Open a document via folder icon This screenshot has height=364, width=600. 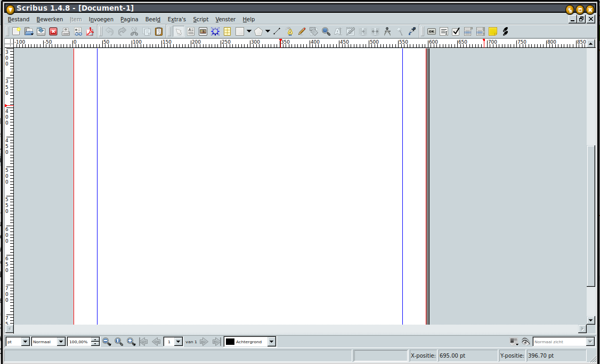click(29, 31)
